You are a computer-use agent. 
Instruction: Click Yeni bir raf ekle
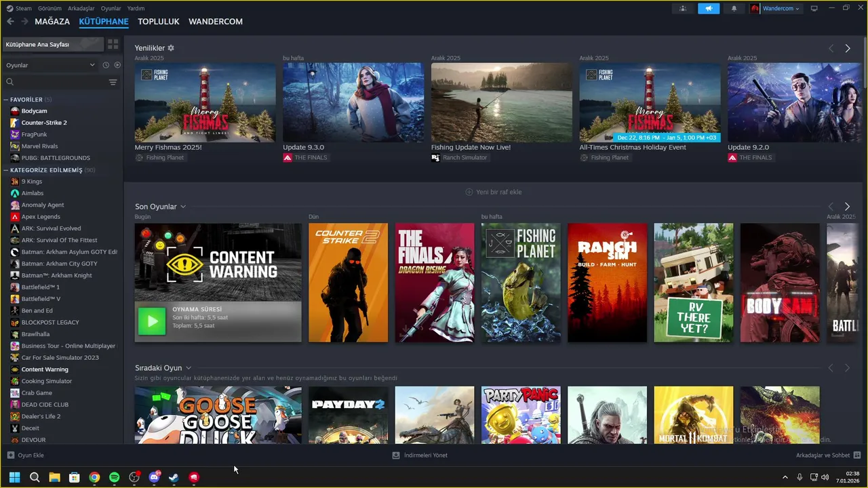493,192
